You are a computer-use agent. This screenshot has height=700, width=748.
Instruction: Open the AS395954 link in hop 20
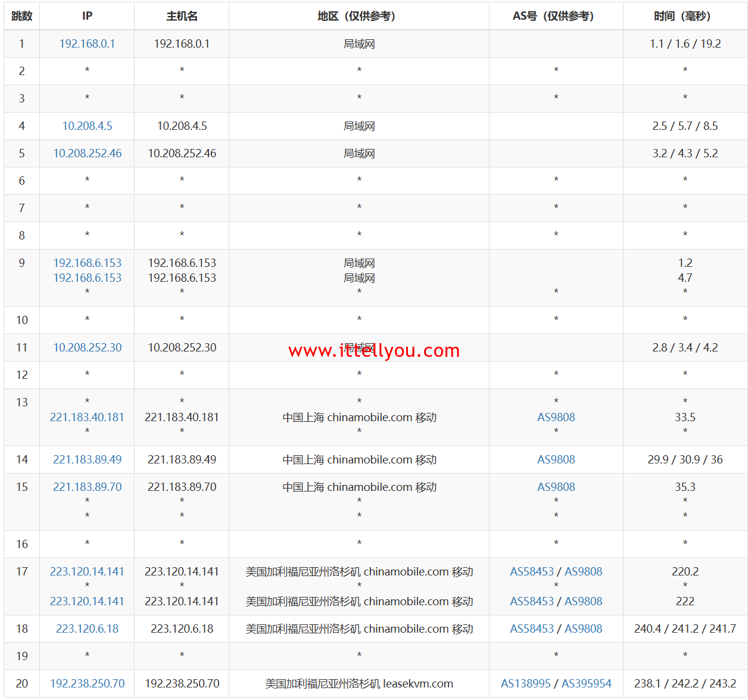pyautogui.click(x=587, y=683)
